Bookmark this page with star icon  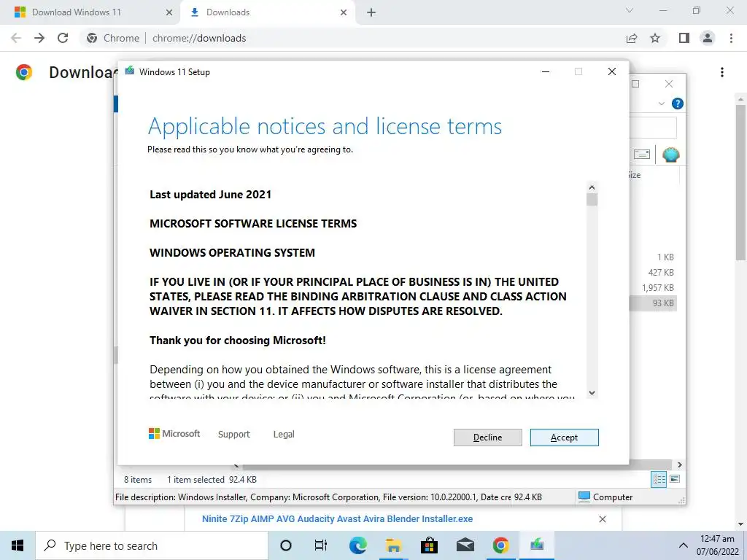[x=655, y=38]
